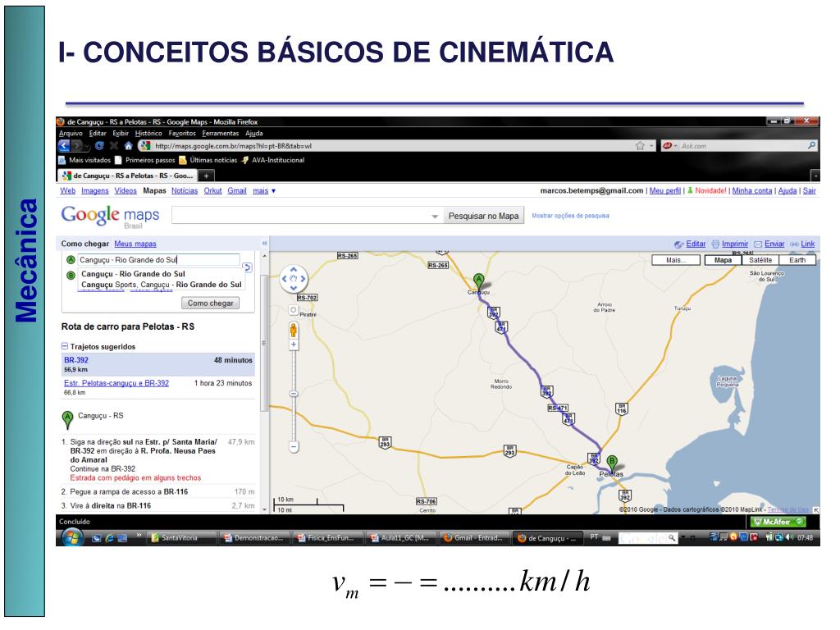This screenshot has height=630, width=840.
Task: Click the Link link above the map
Action: pos(807,244)
